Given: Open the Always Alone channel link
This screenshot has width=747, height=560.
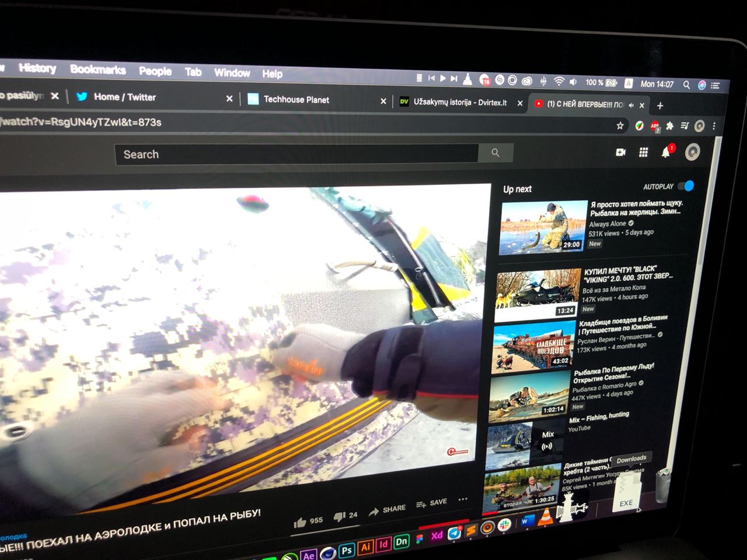Looking at the screenshot, I should (608, 224).
